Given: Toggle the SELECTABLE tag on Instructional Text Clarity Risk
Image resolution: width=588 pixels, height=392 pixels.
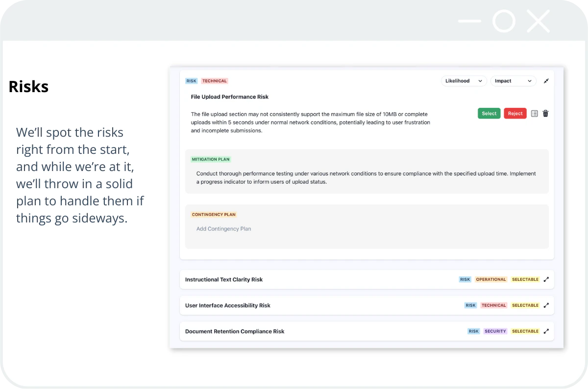Looking at the screenshot, I should point(525,279).
